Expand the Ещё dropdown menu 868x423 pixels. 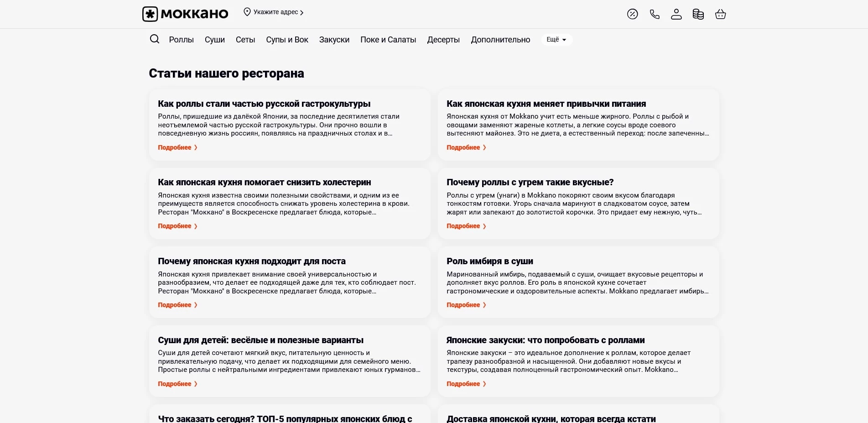click(556, 40)
